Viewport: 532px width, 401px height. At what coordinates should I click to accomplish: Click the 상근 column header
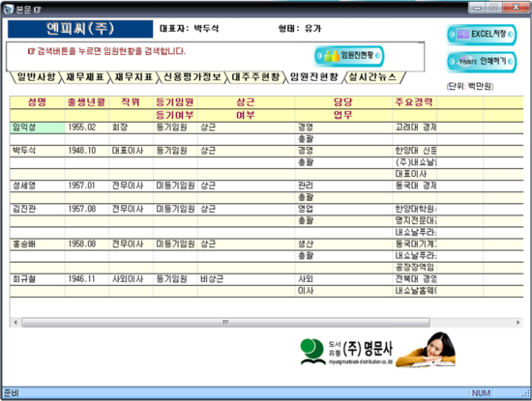[246, 102]
